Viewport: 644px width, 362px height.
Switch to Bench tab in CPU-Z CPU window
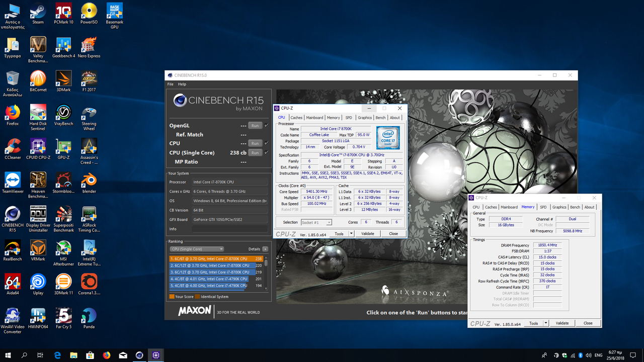click(381, 118)
